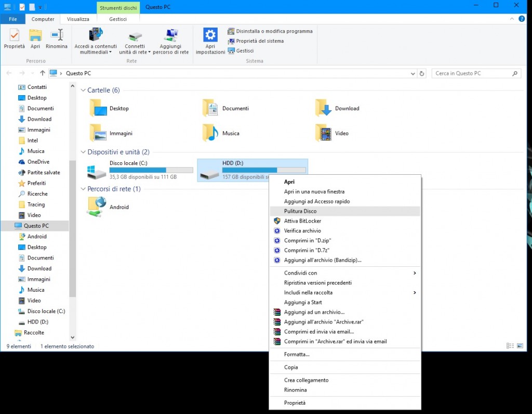Open the Musica folder icon

pyautogui.click(x=210, y=133)
